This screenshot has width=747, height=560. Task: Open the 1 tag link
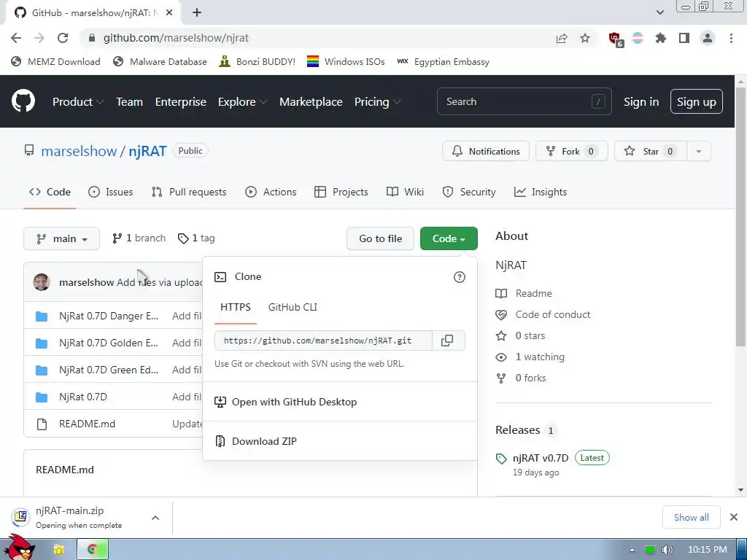pyautogui.click(x=196, y=238)
